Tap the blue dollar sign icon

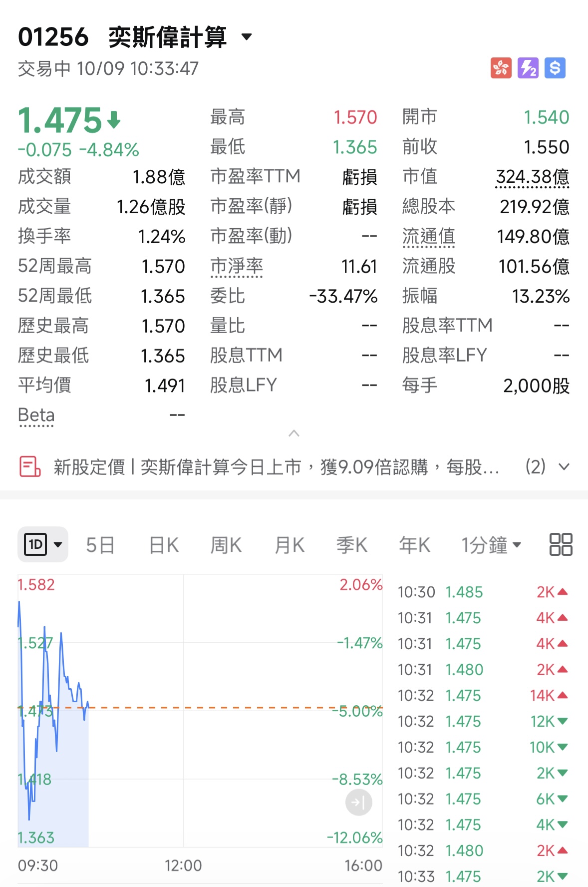tap(555, 68)
